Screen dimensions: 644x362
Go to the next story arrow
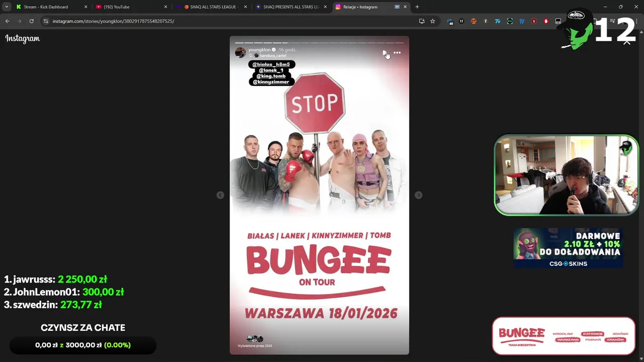(x=419, y=195)
